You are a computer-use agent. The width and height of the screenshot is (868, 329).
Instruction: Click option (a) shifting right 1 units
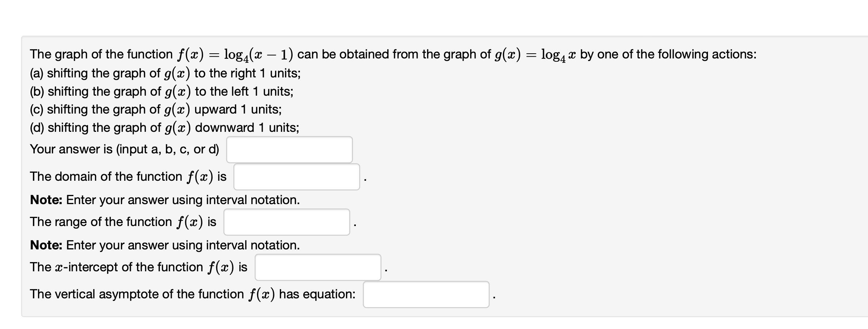pyautogui.click(x=165, y=73)
